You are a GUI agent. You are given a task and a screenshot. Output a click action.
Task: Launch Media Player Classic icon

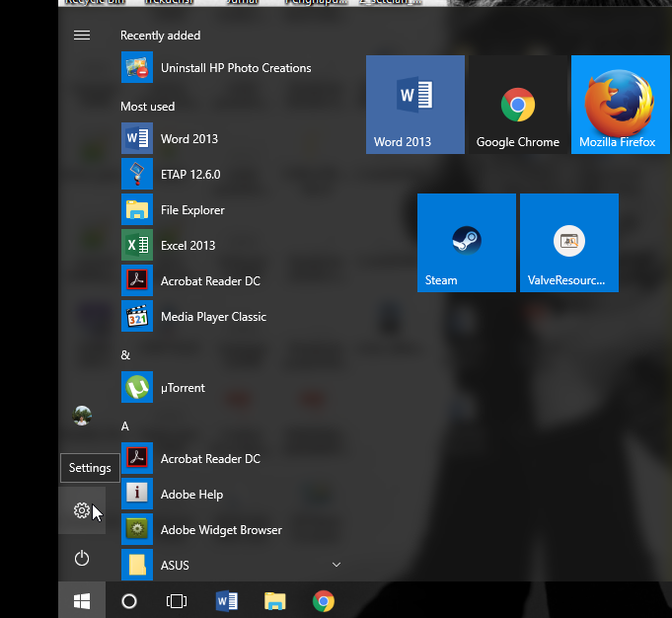coord(137,316)
